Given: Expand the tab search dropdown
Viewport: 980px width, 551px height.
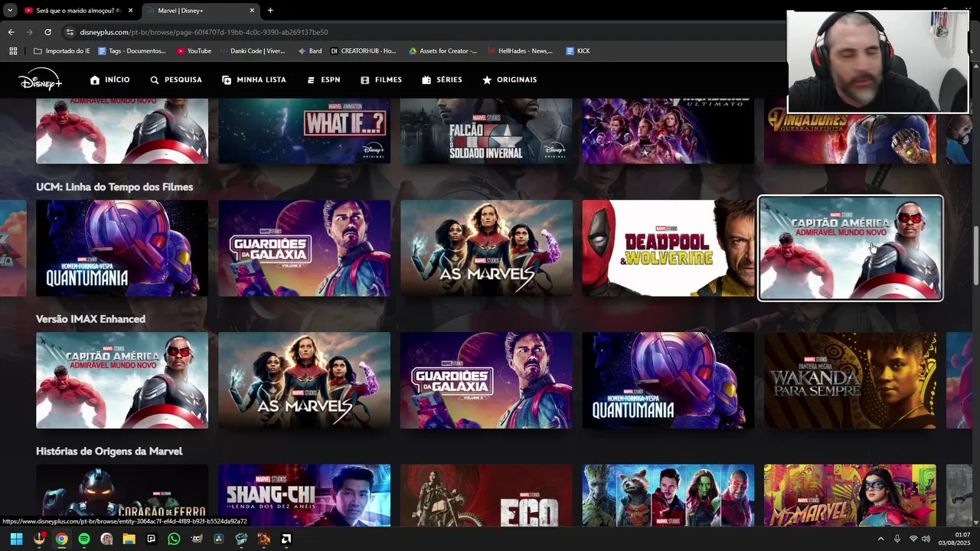Looking at the screenshot, I should 9,11.
